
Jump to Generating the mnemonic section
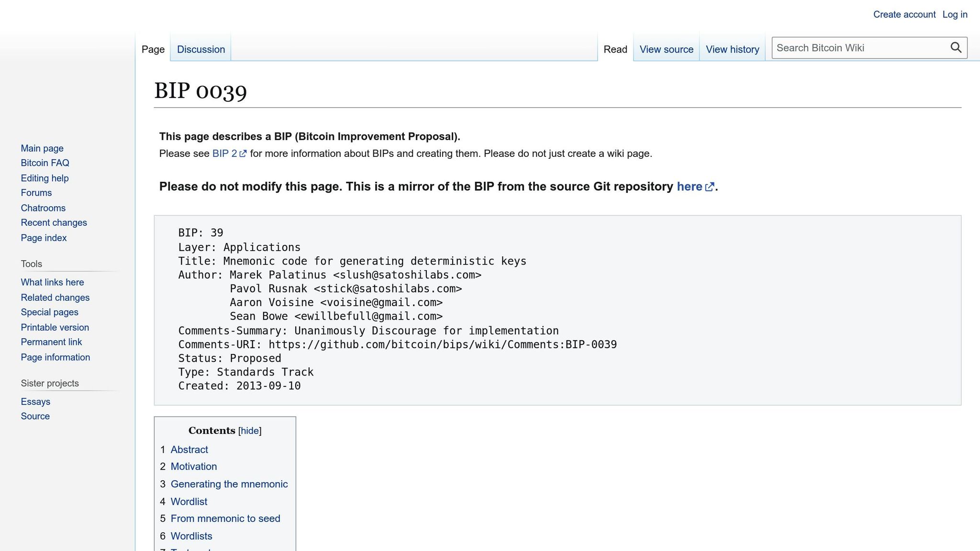pos(229,484)
